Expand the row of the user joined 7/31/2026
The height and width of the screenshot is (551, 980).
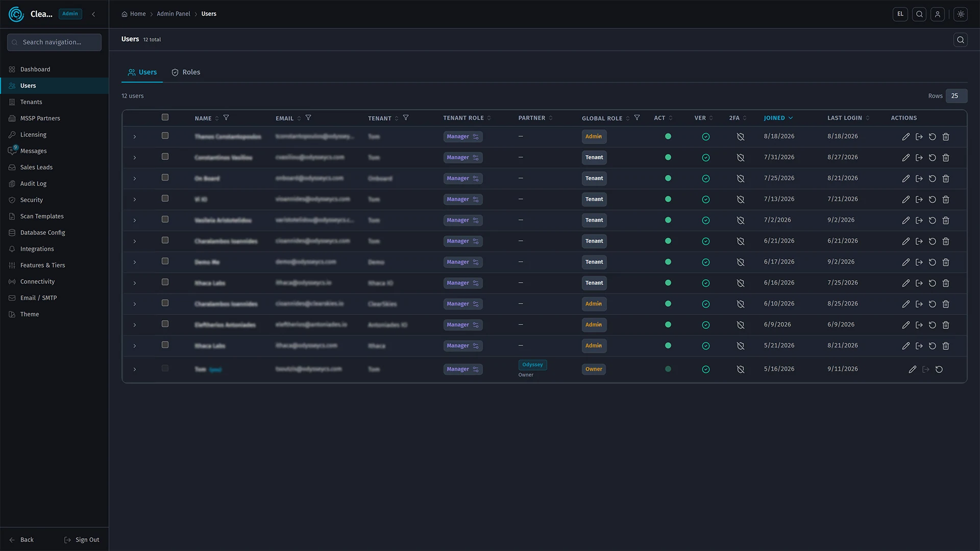(x=134, y=158)
